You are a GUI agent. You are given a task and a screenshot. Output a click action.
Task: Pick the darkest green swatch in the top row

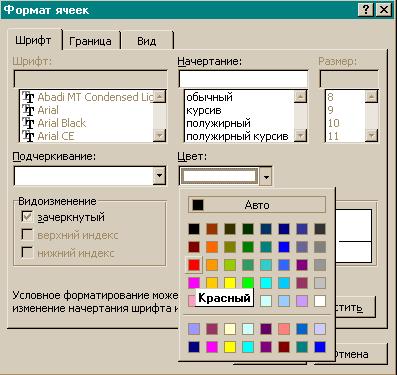tap(248, 229)
